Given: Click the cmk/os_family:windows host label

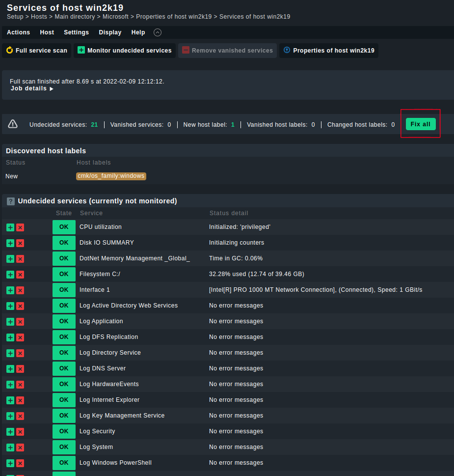Looking at the screenshot, I should pyautogui.click(x=111, y=176).
